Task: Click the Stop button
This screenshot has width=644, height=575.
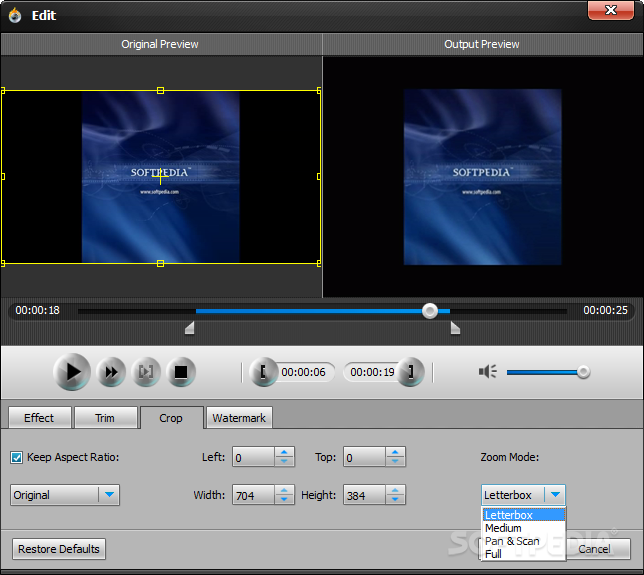Action: click(181, 372)
